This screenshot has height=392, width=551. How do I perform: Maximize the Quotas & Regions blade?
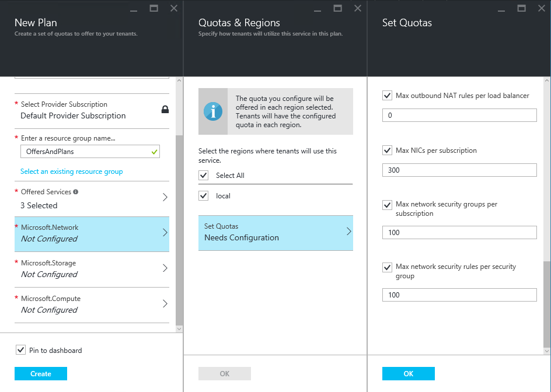pos(338,8)
